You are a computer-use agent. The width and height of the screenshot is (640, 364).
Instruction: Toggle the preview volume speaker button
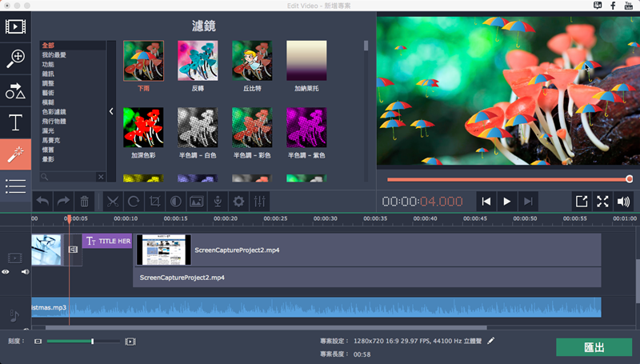point(624,202)
